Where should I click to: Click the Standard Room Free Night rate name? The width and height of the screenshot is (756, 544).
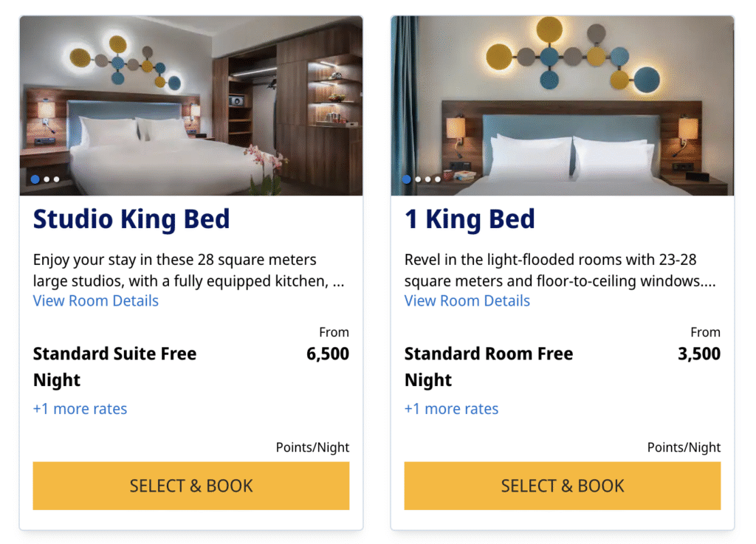pos(488,354)
